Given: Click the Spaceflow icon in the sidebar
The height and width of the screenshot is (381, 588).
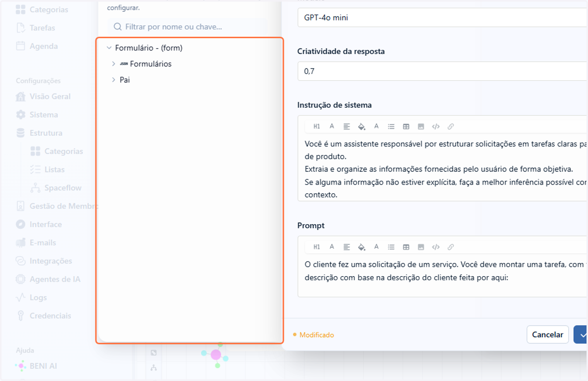Looking at the screenshot, I should pos(35,188).
